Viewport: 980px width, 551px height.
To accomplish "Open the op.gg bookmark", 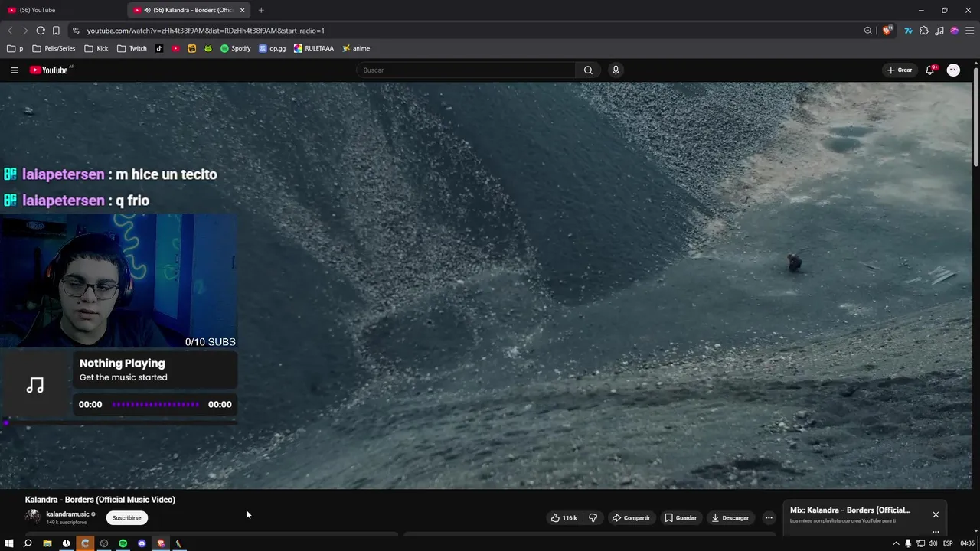I will click(x=272, y=48).
